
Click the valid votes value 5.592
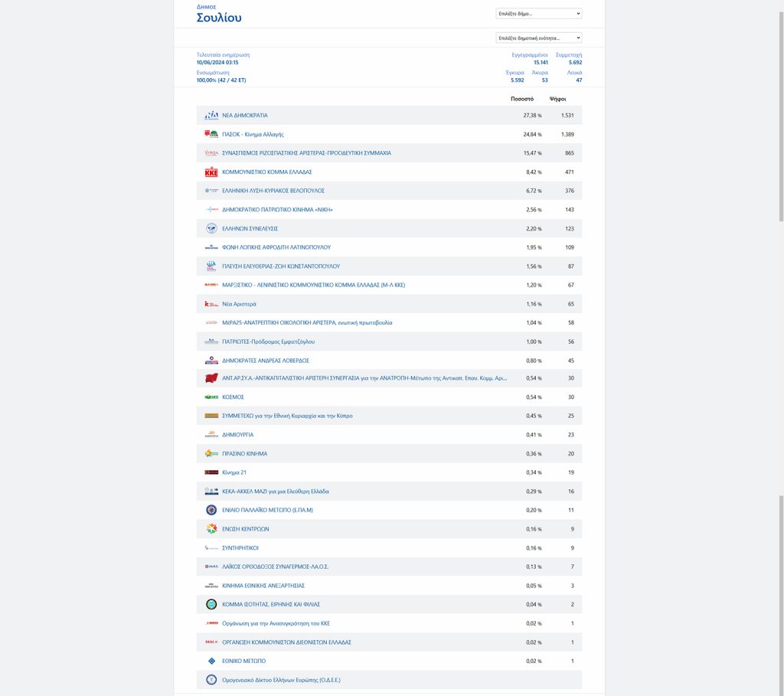click(517, 80)
